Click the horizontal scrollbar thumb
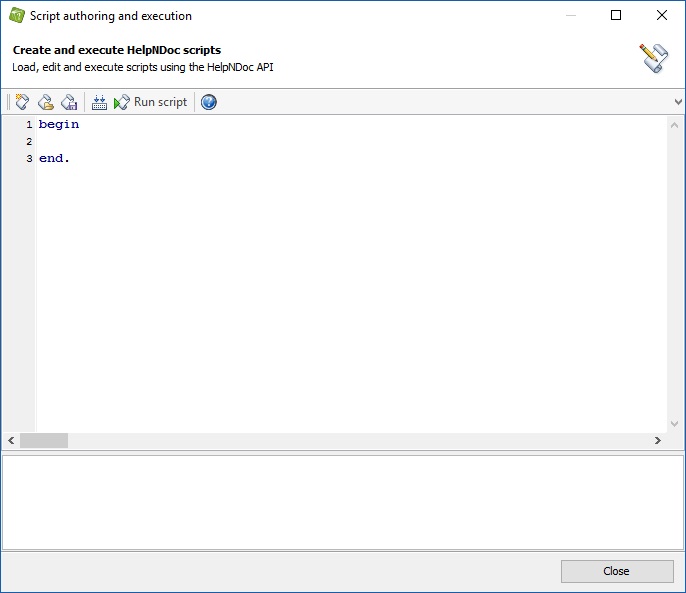686x593 pixels. coord(44,440)
